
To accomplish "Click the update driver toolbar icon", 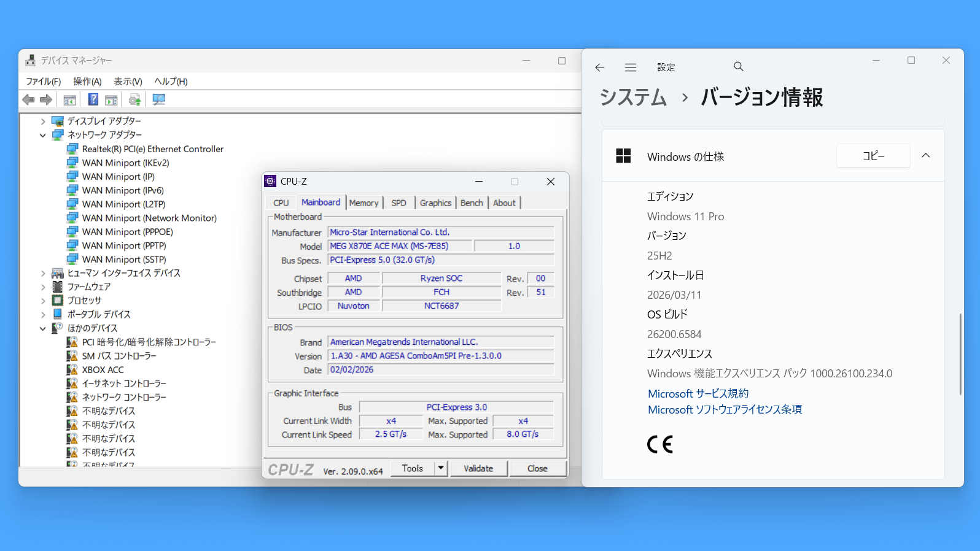I will pyautogui.click(x=134, y=99).
